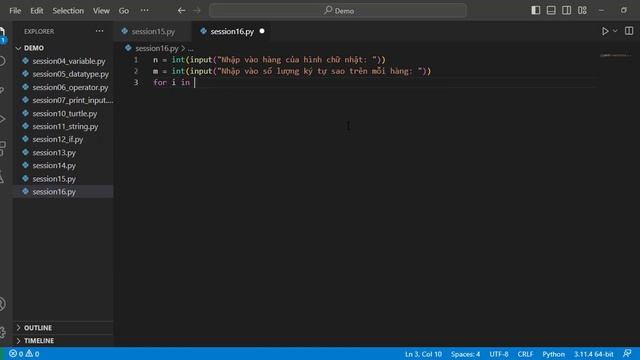This screenshot has height=360, width=640.
Task: Click the Split Editor icon
Action: point(629,31)
